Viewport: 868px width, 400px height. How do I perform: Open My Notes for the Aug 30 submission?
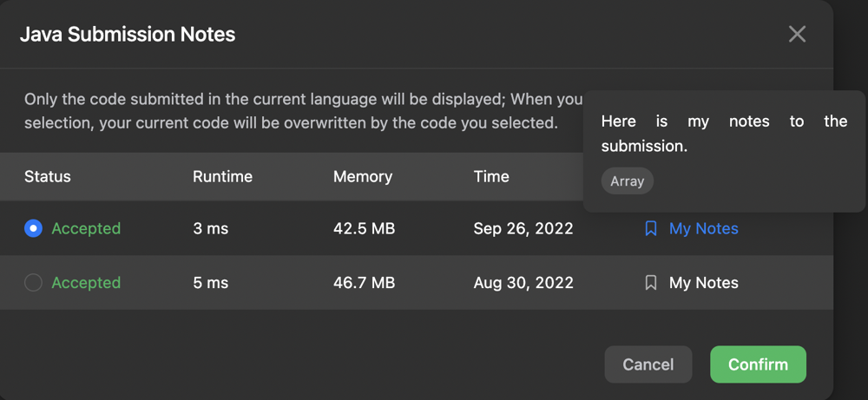[x=703, y=283]
